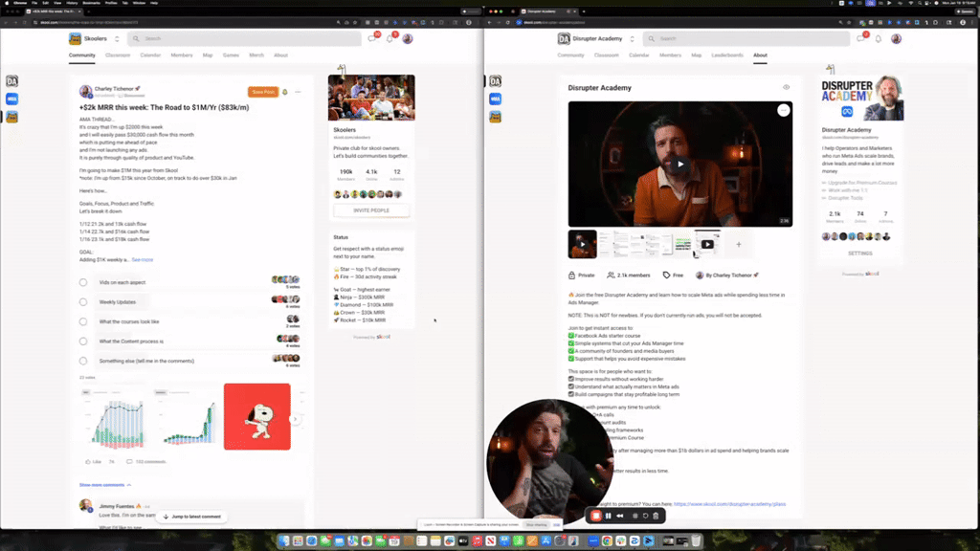Expand post with See more link
This screenshot has width=980, height=551.
[x=143, y=260]
